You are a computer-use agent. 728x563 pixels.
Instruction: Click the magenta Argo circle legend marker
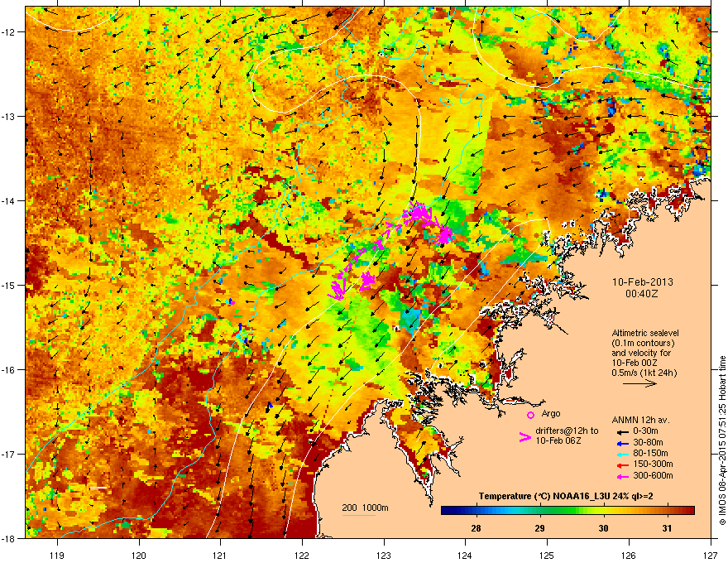pyautogui.click(x=530, y=415)
